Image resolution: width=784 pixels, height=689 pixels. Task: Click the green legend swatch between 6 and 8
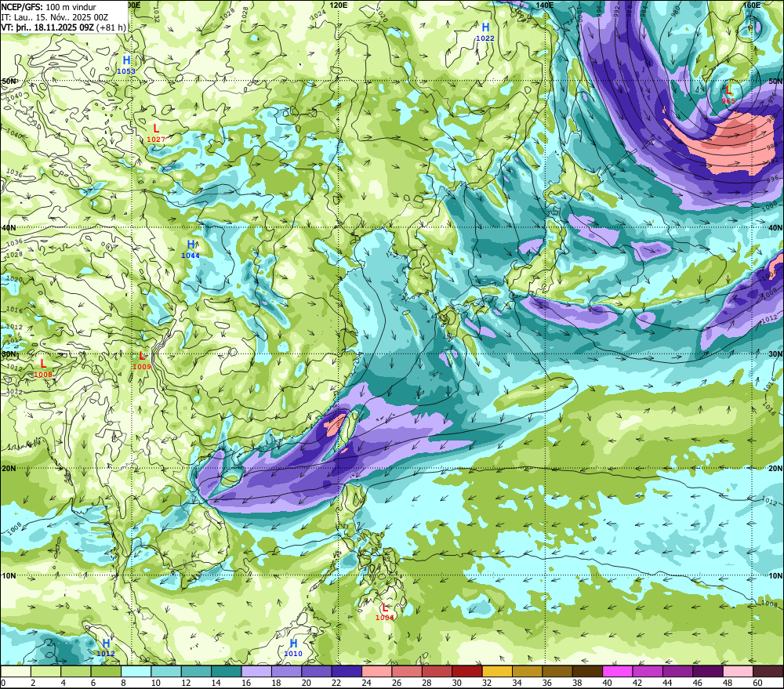pyautogui.click(x=106, y=671)
